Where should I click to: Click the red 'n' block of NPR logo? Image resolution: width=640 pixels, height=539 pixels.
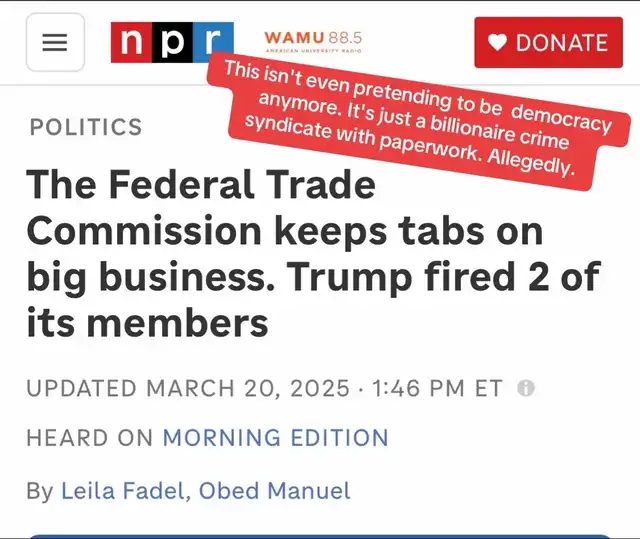click(x=131, y=42)
